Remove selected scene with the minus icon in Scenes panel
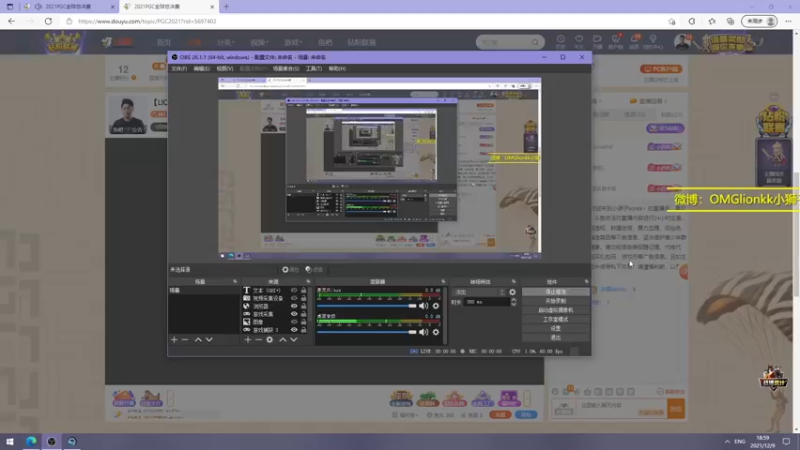The image size is (800, 450). (x=185, y=340)
